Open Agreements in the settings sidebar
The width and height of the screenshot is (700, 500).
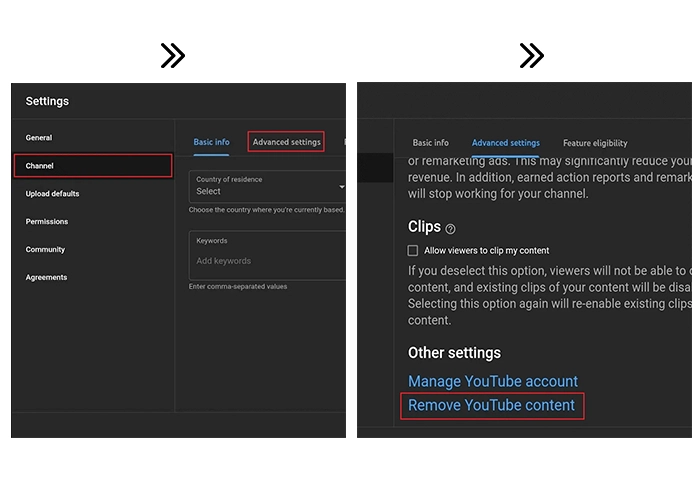point(46,278)
